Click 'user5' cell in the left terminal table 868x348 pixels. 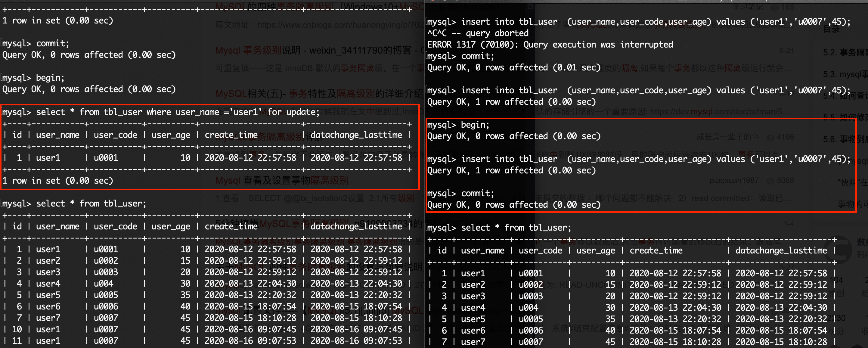(x=48, y=295)
